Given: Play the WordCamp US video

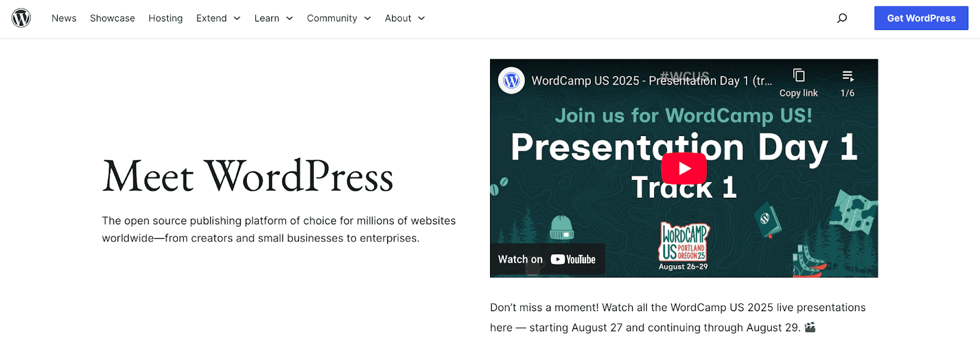Looking at the screenshot, I should 684,168.
